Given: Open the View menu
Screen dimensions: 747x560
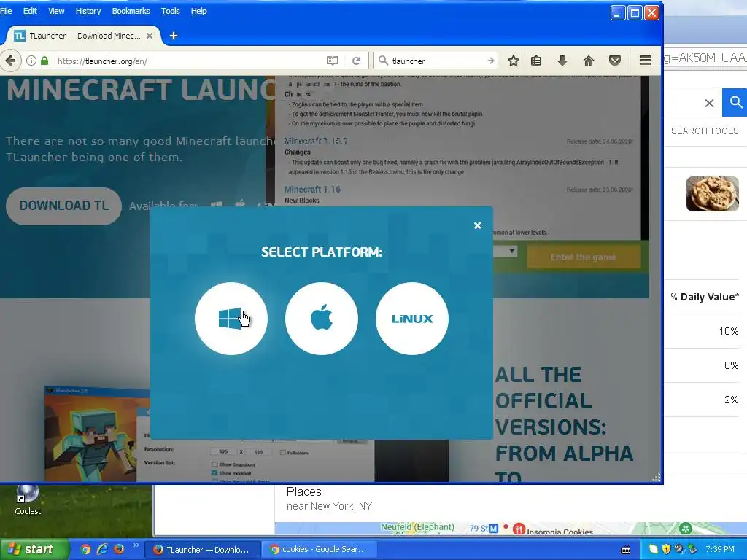Looking at the screenshot, I should [x=56, y=11].
